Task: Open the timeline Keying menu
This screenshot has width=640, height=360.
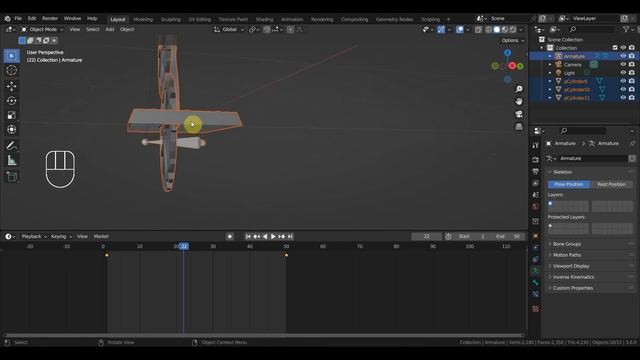Action: [x=61, y=236]
